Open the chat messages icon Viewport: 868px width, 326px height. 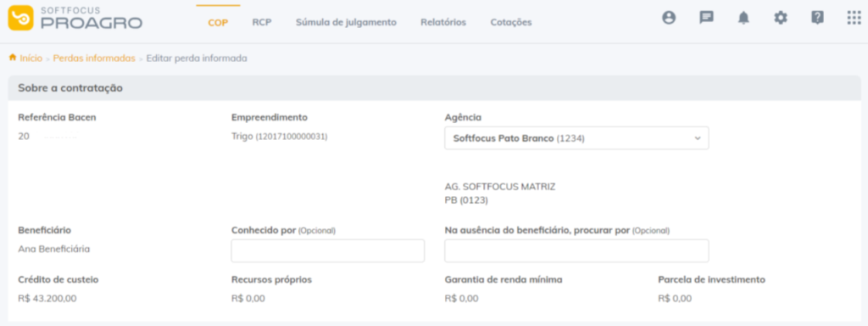[x=706, y=18]
